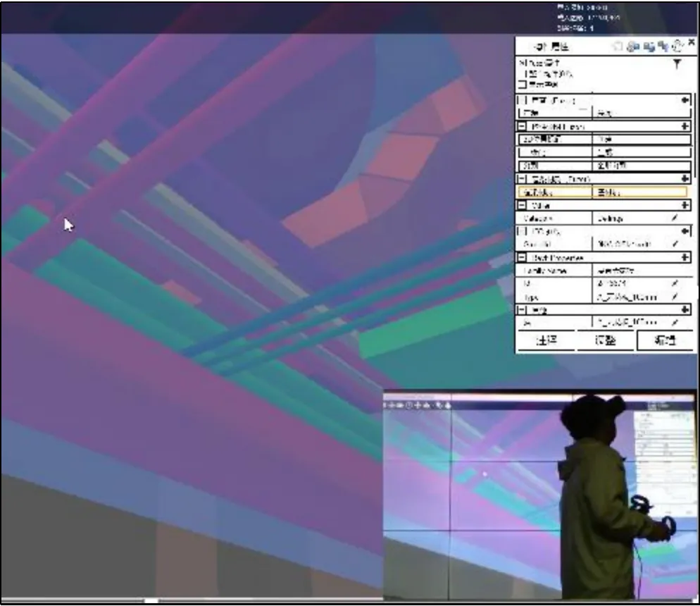Collapse the Other property section
Screen dimensions: 700x606
click(523, 205)
